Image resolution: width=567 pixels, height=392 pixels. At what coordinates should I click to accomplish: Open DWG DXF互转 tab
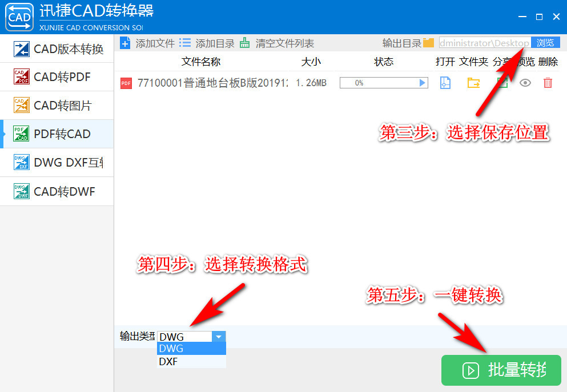tap(57, 163)
